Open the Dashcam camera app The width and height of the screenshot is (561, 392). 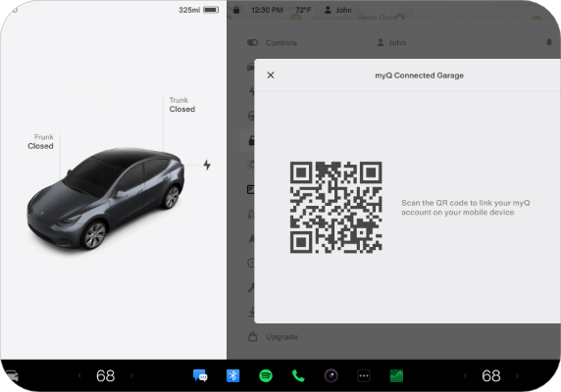pos(331,376)
